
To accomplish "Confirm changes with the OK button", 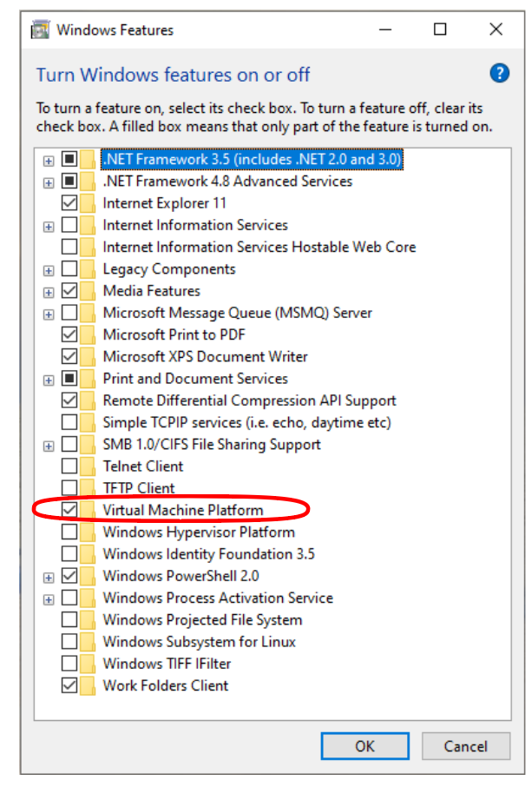I will click(x=365, y=746).
